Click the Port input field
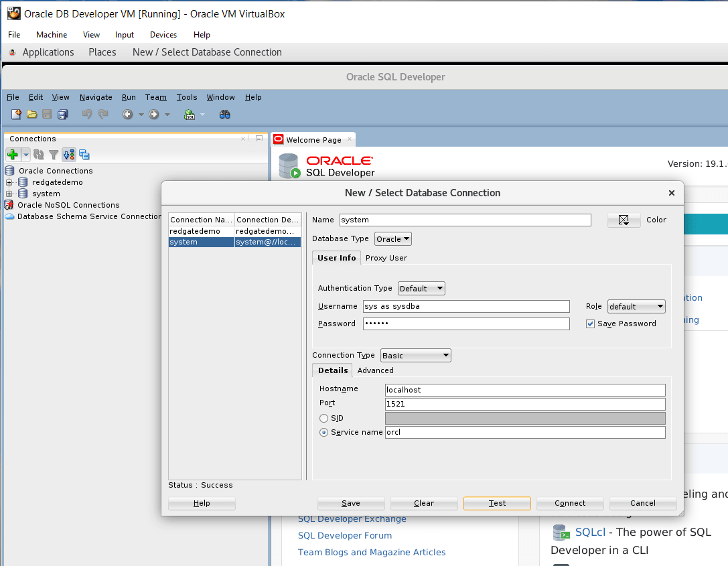The height and width of the screenshot is (566, 728). click(525, 404)
